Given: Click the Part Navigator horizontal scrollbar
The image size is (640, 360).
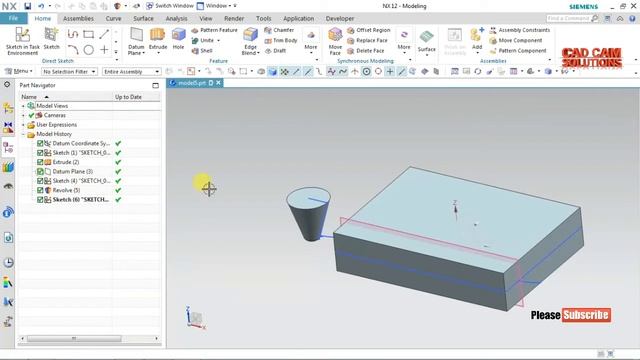Looking at the screenshot, I should (x=74, y=338).
